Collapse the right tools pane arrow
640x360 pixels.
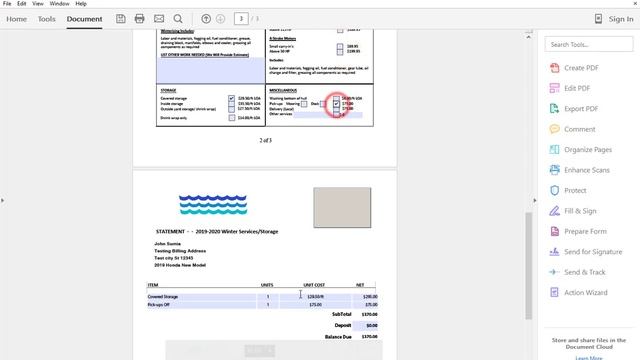[x=535, y=200]
